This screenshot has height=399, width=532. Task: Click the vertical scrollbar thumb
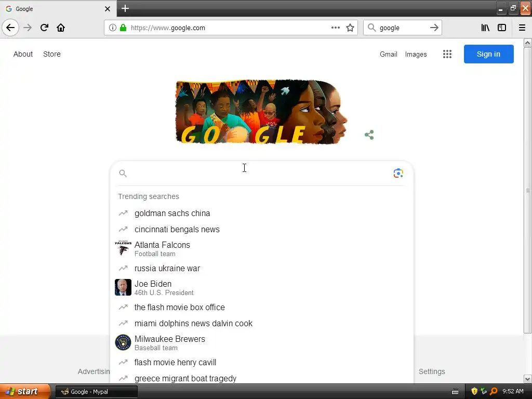coord(528,190)
